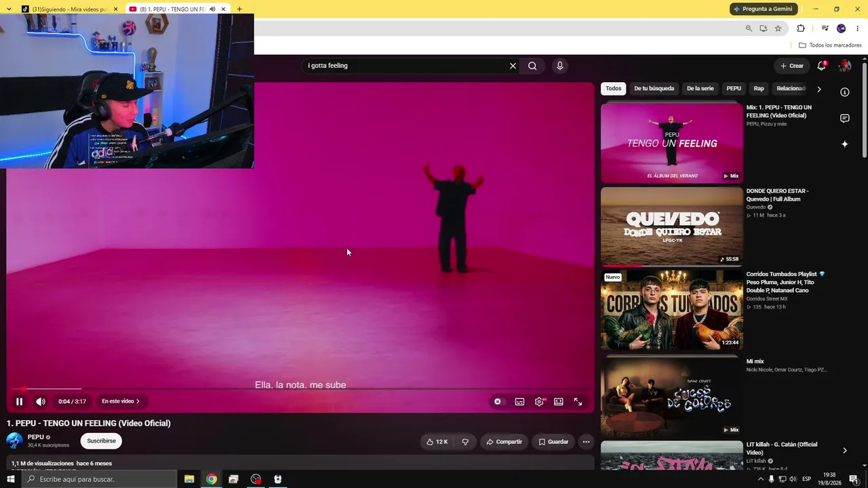Open File Explorer from taskbar
Image resolution: width=868 pixels, height=488 pixels.
189,479
